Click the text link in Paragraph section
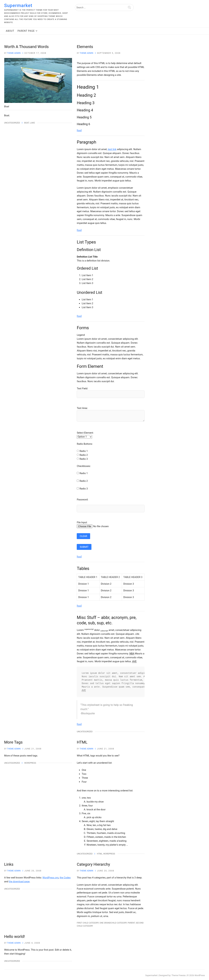 pyautogui.click(x=112, y=149)
